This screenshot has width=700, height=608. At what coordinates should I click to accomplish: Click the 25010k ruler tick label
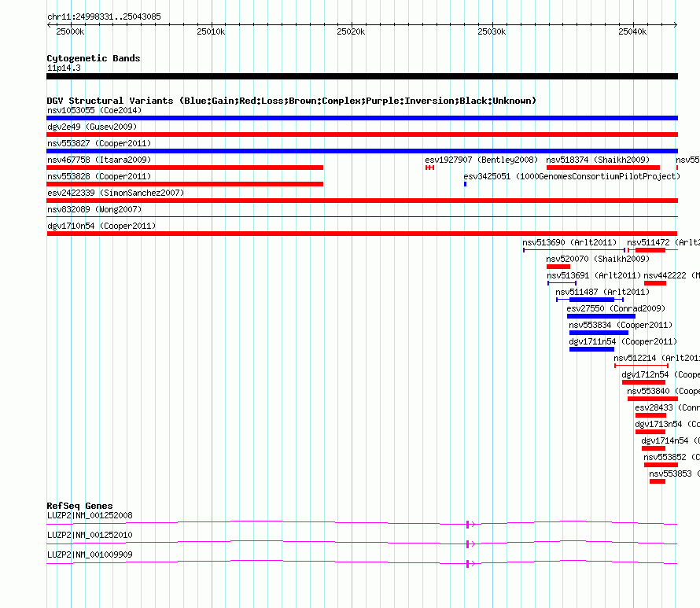[211, 31]
